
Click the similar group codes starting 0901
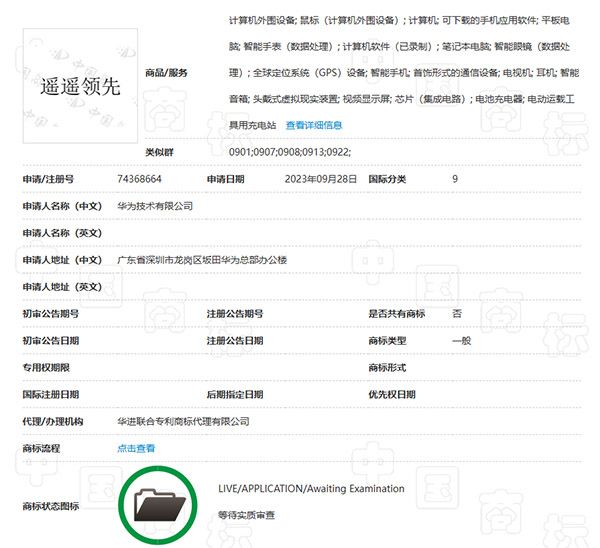pyautogui.click(x=289, y=152)
